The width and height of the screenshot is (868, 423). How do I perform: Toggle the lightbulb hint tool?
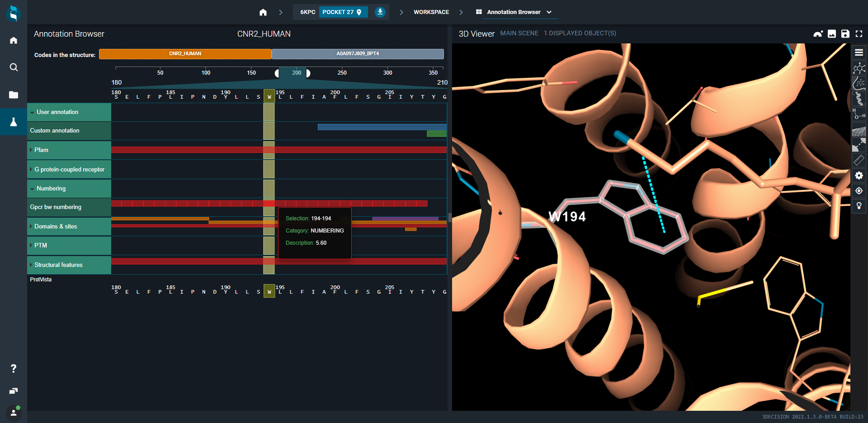point(859,206)
